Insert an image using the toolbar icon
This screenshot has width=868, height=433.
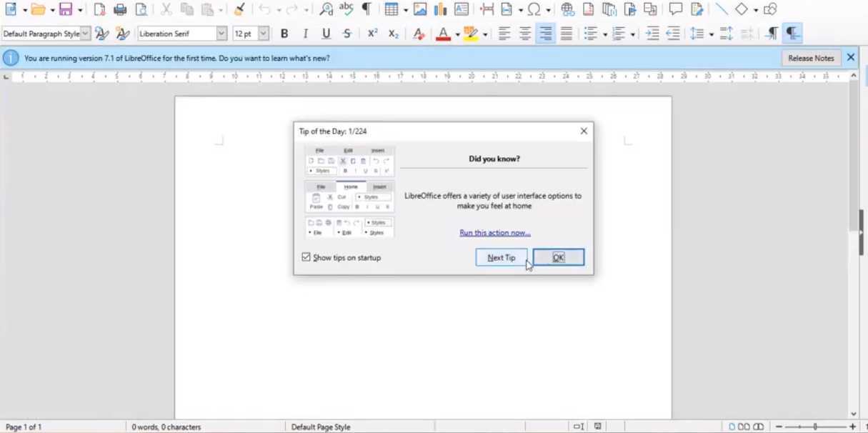[420, 9]
